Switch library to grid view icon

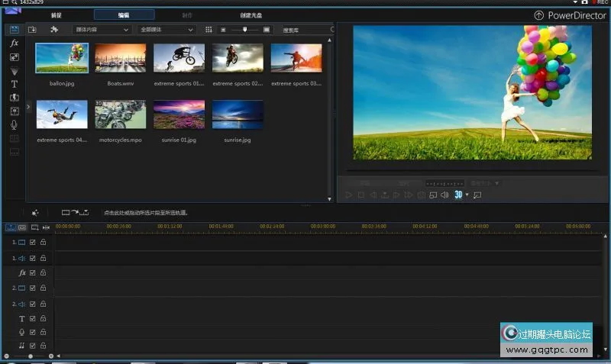(x=209, y=30)
